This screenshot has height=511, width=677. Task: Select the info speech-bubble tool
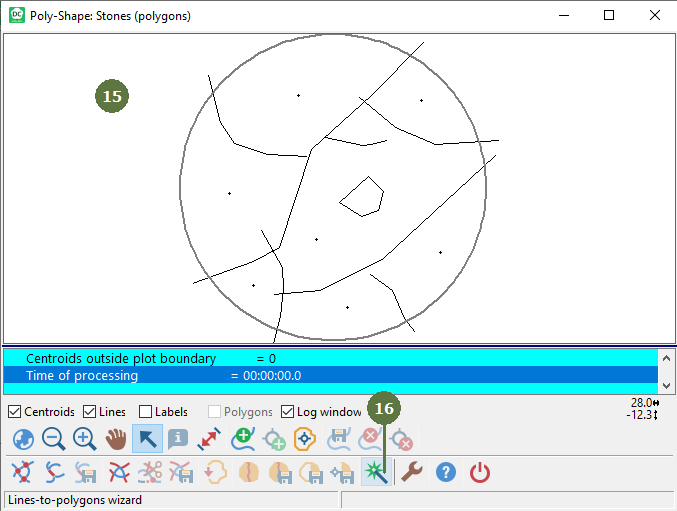[177, 439]
